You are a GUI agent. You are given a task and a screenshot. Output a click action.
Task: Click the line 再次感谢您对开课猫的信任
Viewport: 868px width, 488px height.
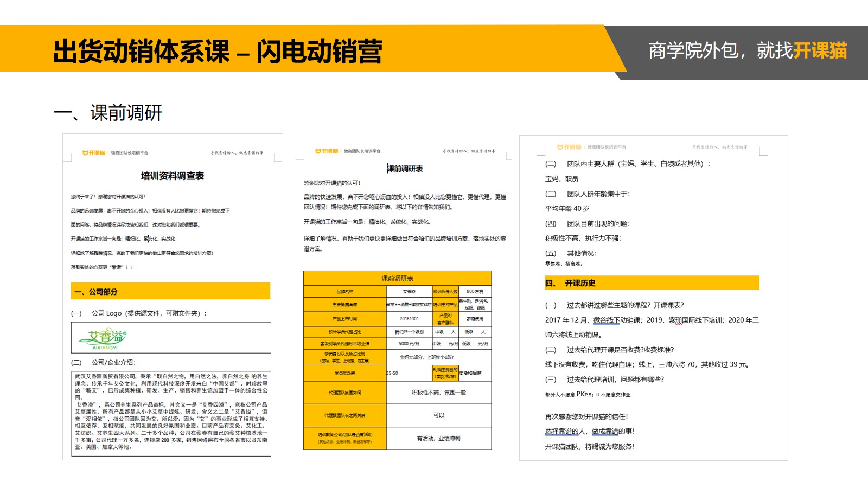(x=586, y=417)
